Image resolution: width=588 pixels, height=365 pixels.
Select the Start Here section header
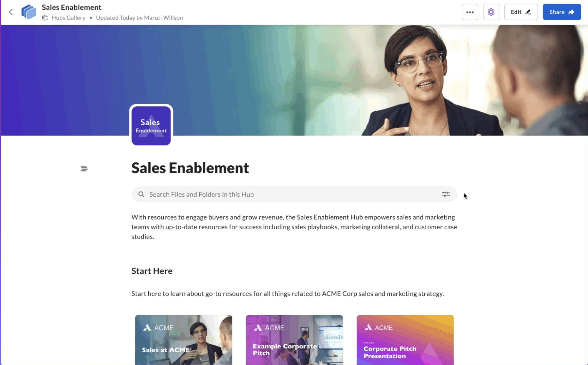[152, 271]
